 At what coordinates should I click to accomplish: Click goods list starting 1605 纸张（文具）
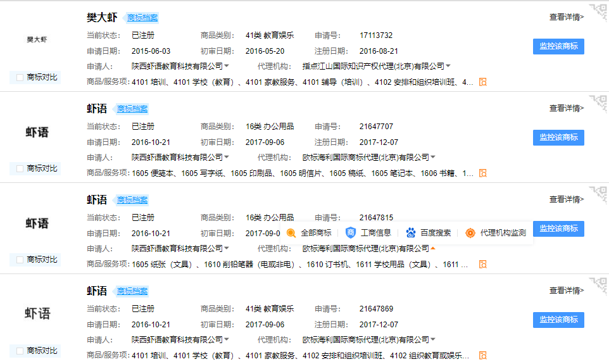300,265
